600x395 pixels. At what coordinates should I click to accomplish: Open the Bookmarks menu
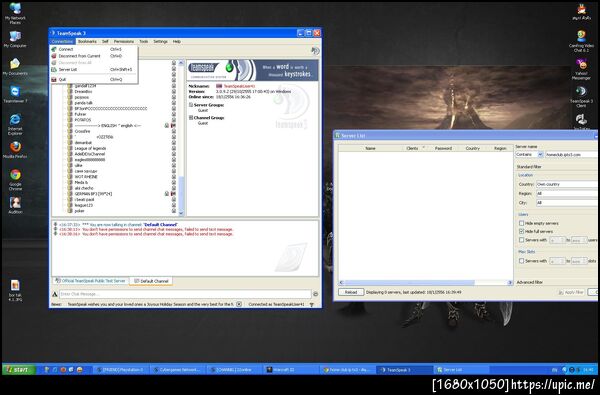click(x=87, y=41)
